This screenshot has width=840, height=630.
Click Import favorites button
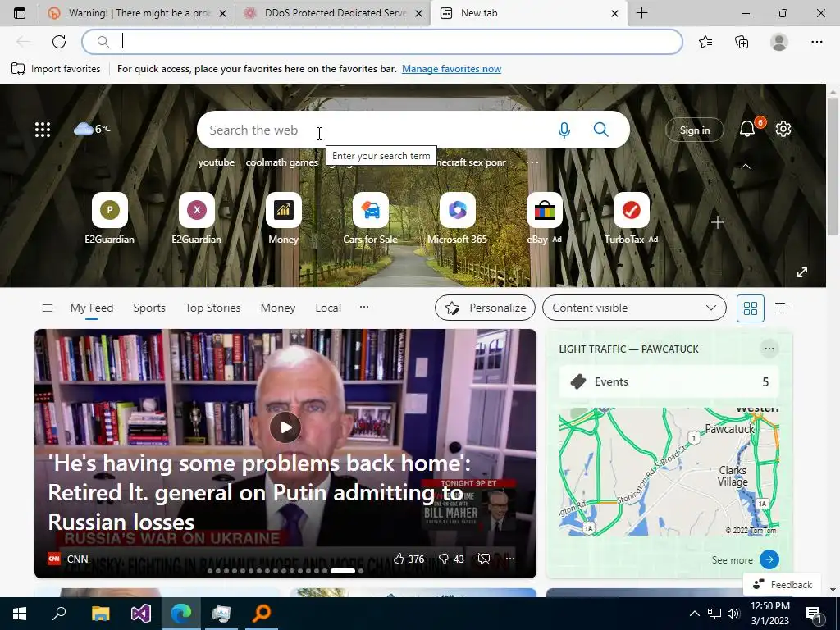click(x=57, y=69)
